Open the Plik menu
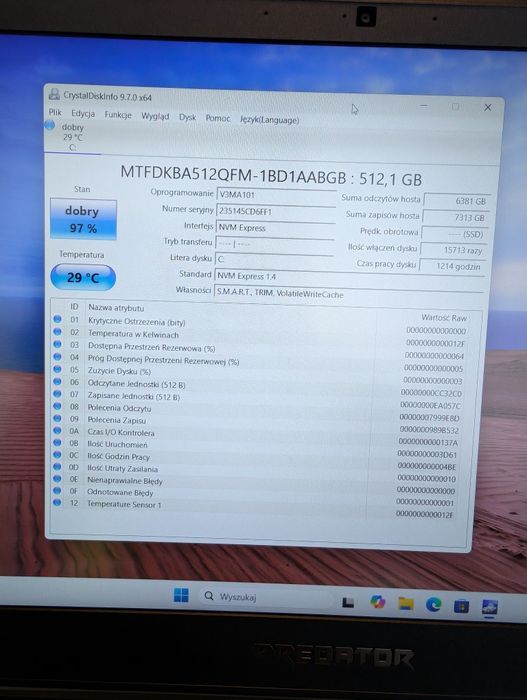The image size is (527, 700). pyautogui.click(x=55, y=112)
